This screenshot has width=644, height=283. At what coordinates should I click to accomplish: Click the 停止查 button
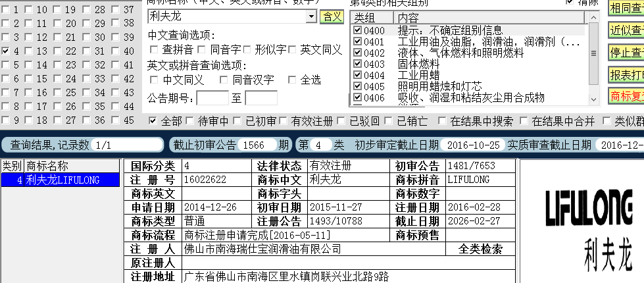tap(626, 53)
